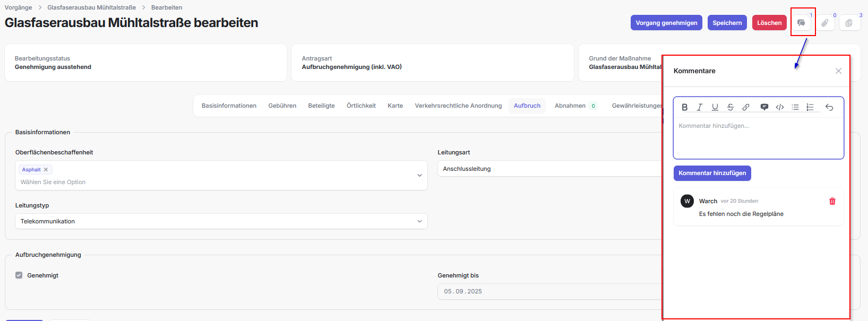Toggle strikethrough formatting in comment
Image resolution: width=868 pixels, height=321 pixels.
pyautogui.click(x=731, y=107)
